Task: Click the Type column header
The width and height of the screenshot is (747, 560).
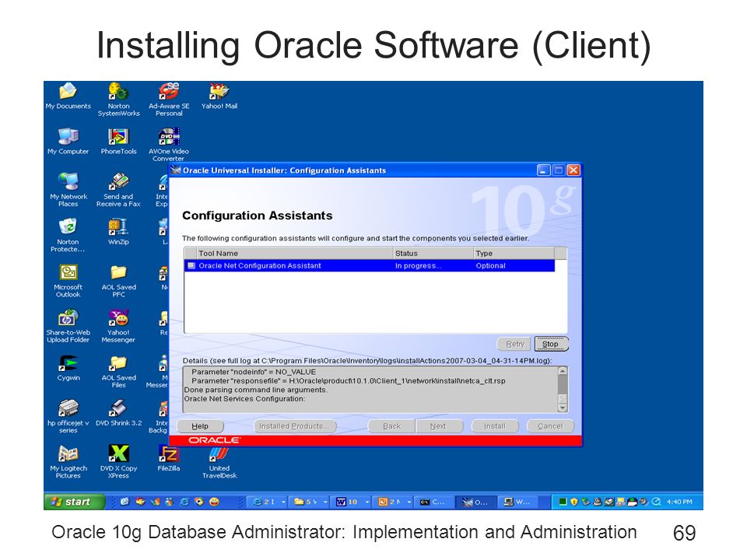Action: coord(514,254)
